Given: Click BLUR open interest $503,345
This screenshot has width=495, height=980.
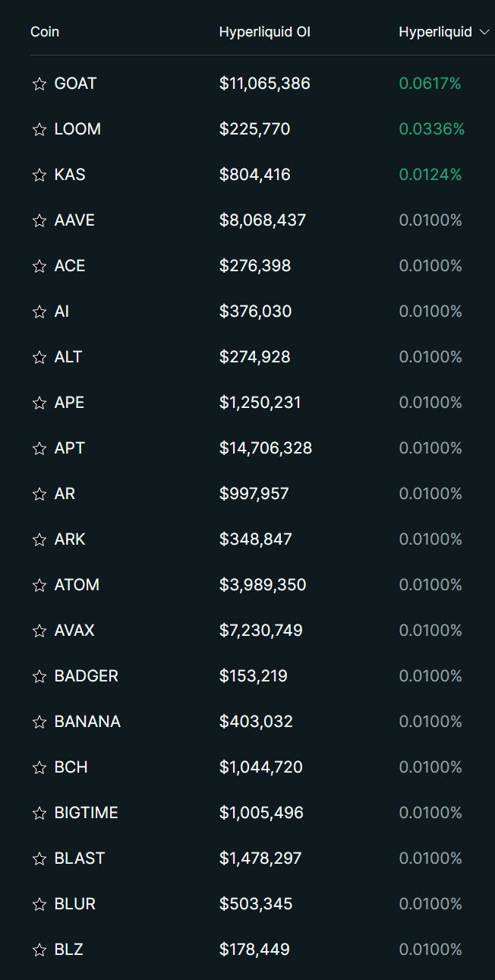Looking at the screenshot, I should (255, 904).
